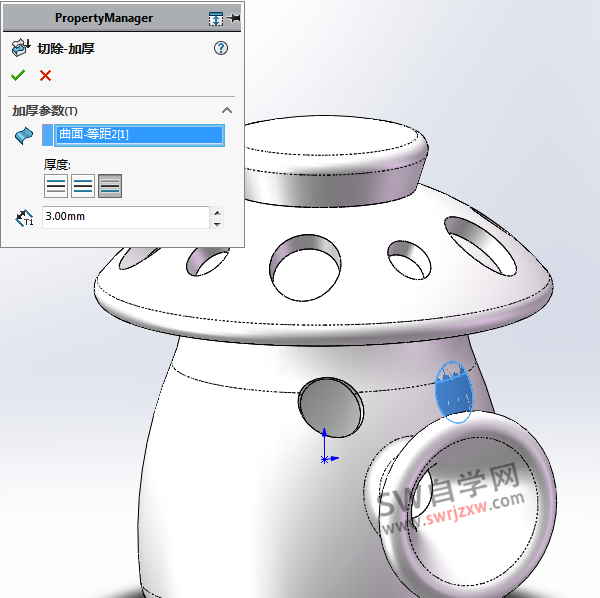This screenshot has width=600, height=598.
Task: Click the 切除-加厚 feature icon
Action: [19, 48]
